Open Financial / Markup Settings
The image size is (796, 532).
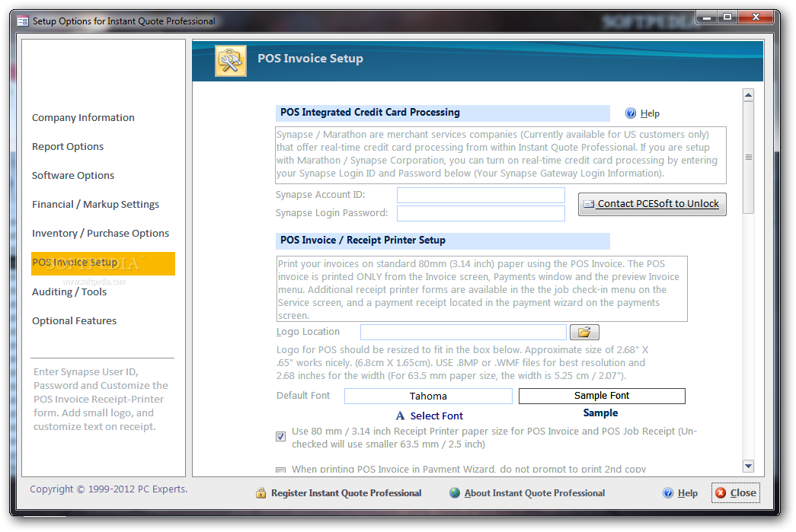(x=95, y=205)
